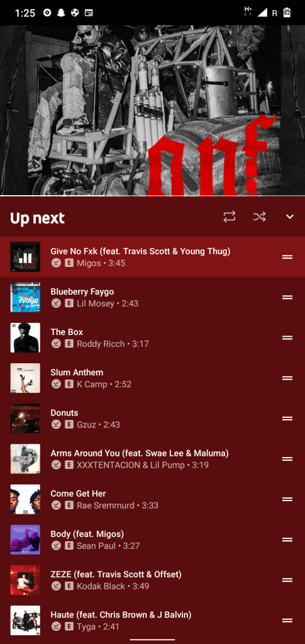Collapse the Up next queue chevron
Image resolution: width=305 pixels, height=644 pixels.
tap(290, 217)
